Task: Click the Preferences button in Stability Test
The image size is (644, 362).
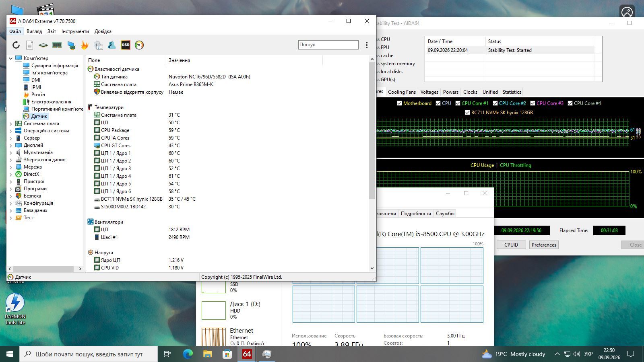Action: 544,245
